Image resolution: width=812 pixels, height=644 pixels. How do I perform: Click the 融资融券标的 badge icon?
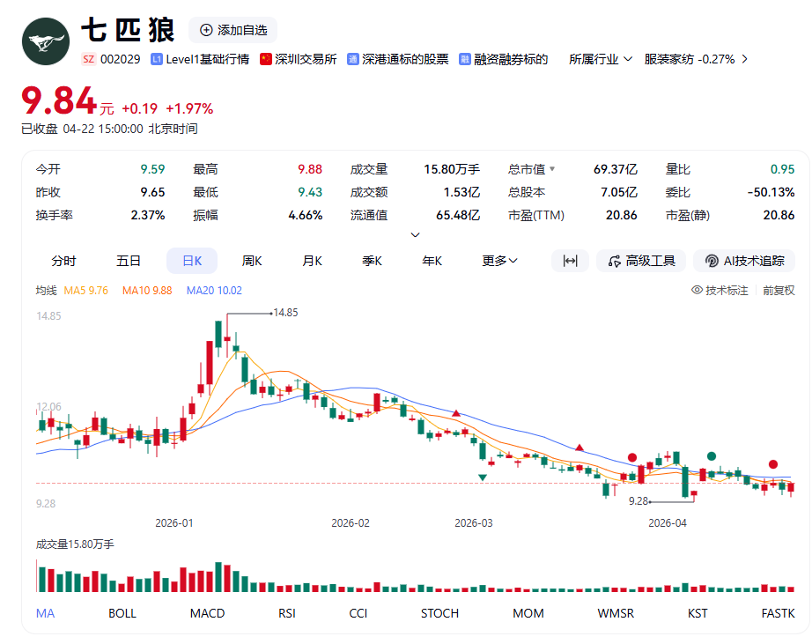466,59
